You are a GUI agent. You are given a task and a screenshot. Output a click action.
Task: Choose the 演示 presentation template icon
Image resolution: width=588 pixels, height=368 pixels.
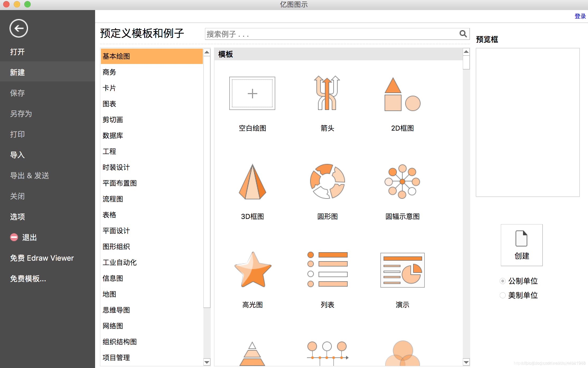point(402,270)
